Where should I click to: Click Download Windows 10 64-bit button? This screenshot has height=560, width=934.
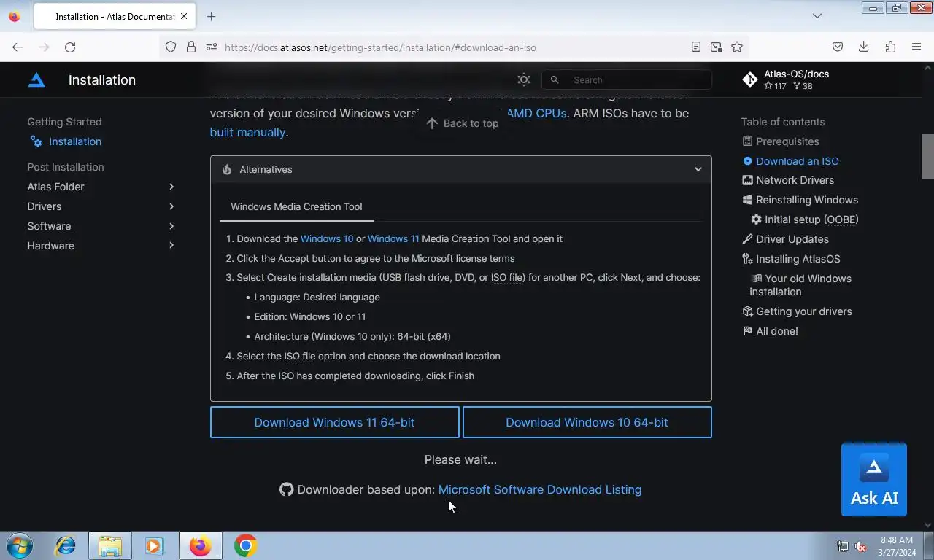587,422
